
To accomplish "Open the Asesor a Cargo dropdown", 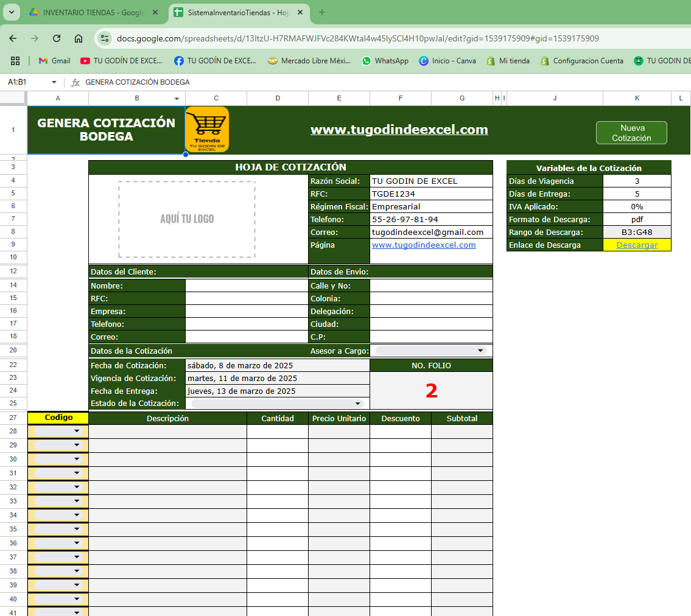I will [480, 350].
